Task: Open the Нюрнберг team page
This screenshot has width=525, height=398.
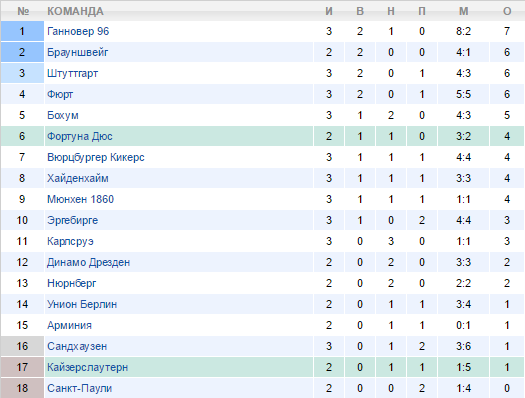Action: pyautogui.click(x=72, y=283)
